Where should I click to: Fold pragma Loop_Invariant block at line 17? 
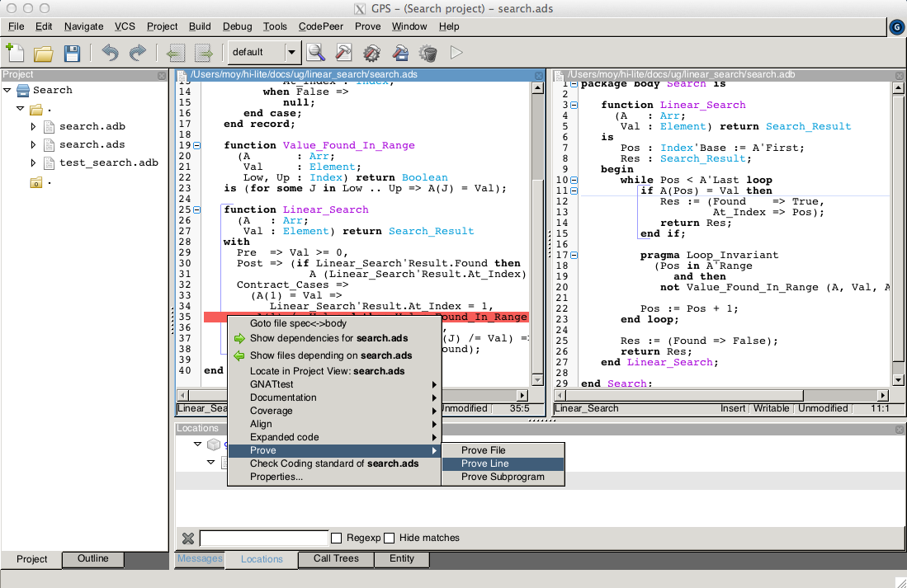574,255
